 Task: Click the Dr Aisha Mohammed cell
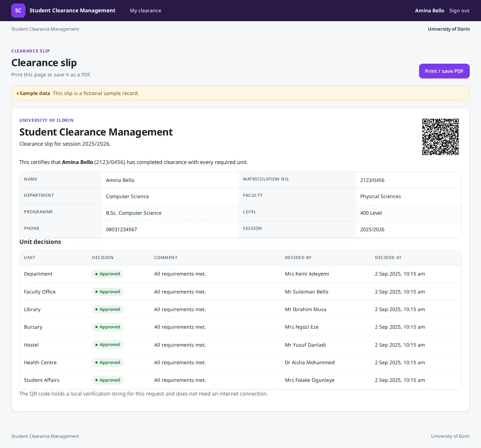[x=310, y=362]
